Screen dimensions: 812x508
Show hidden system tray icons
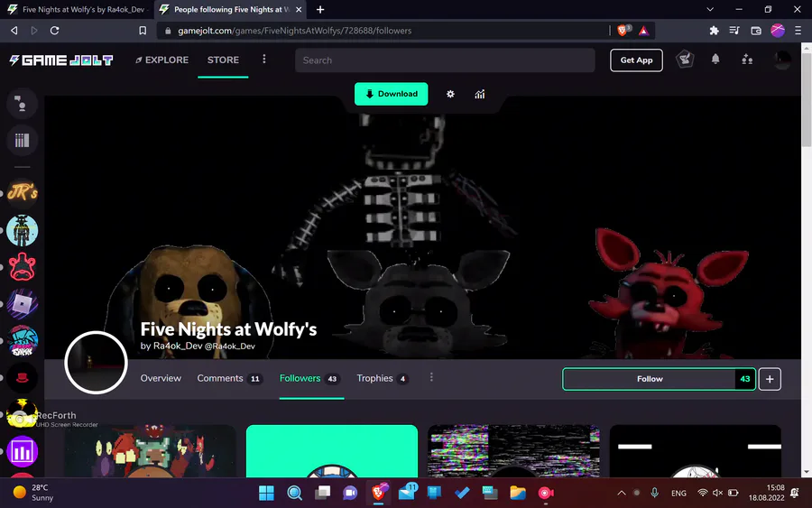[x=622, y=493]
